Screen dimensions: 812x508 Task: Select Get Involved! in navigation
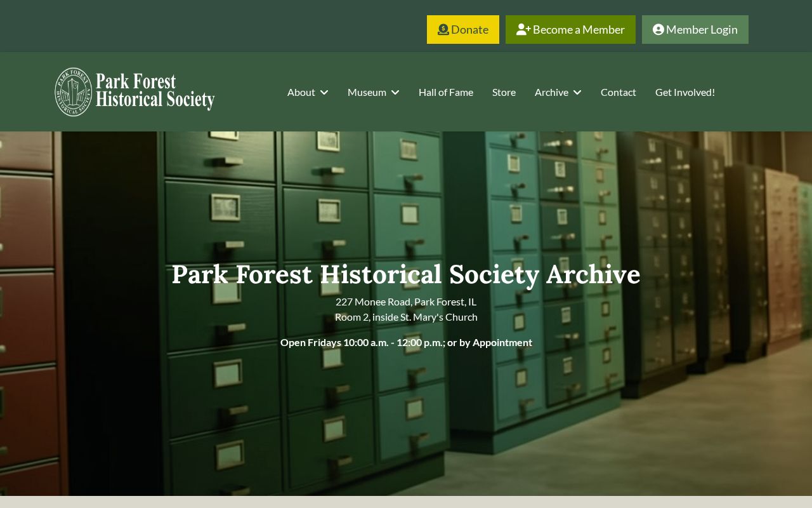[x=685, y=92]
